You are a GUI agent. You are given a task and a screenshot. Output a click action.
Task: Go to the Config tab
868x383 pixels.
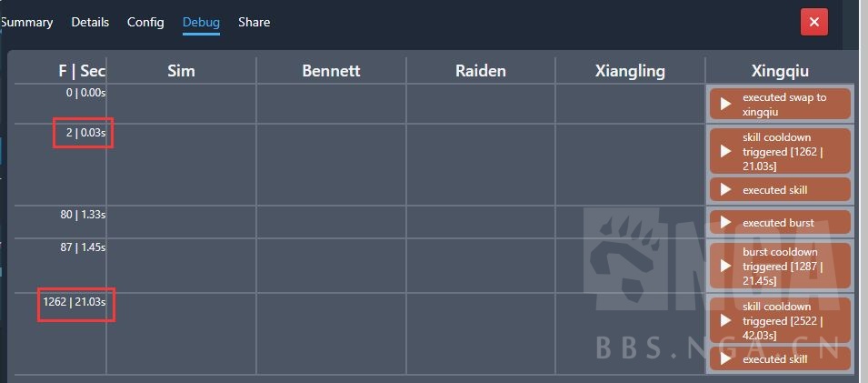click(x=145, y=22)
